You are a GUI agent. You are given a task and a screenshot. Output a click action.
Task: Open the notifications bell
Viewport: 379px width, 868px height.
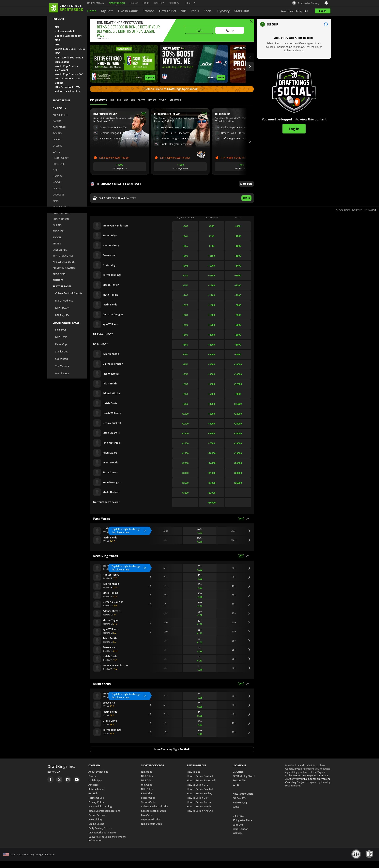click(326, 3)
